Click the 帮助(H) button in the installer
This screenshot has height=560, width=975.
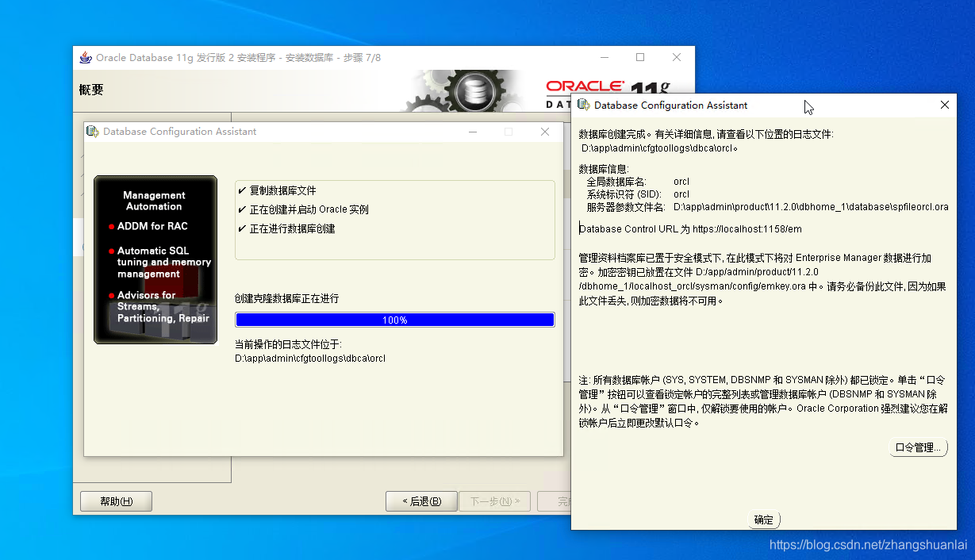tap(116, 501)
